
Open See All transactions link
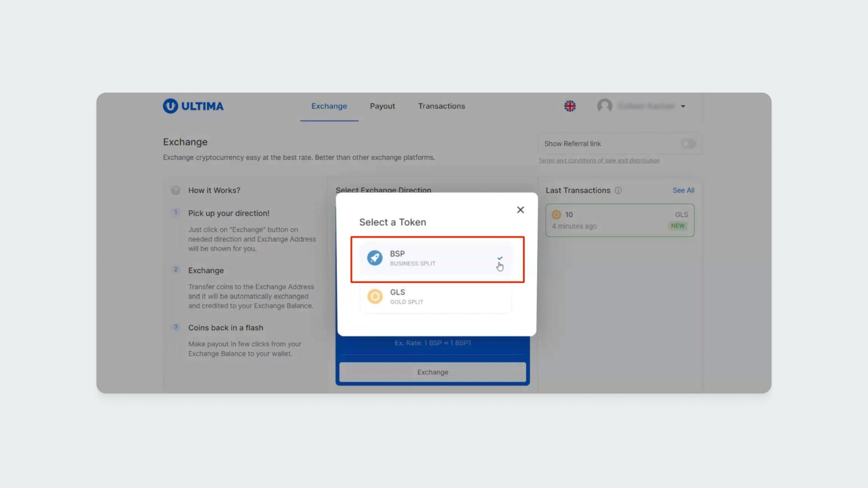pos(683,190)
